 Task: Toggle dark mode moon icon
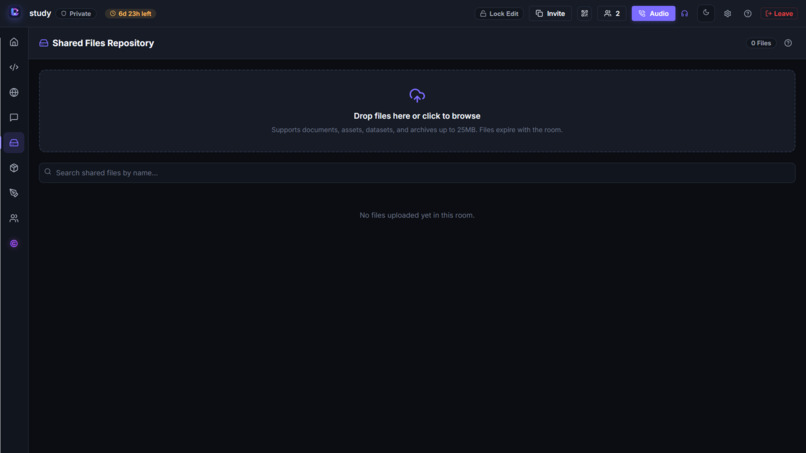(706, 13)
